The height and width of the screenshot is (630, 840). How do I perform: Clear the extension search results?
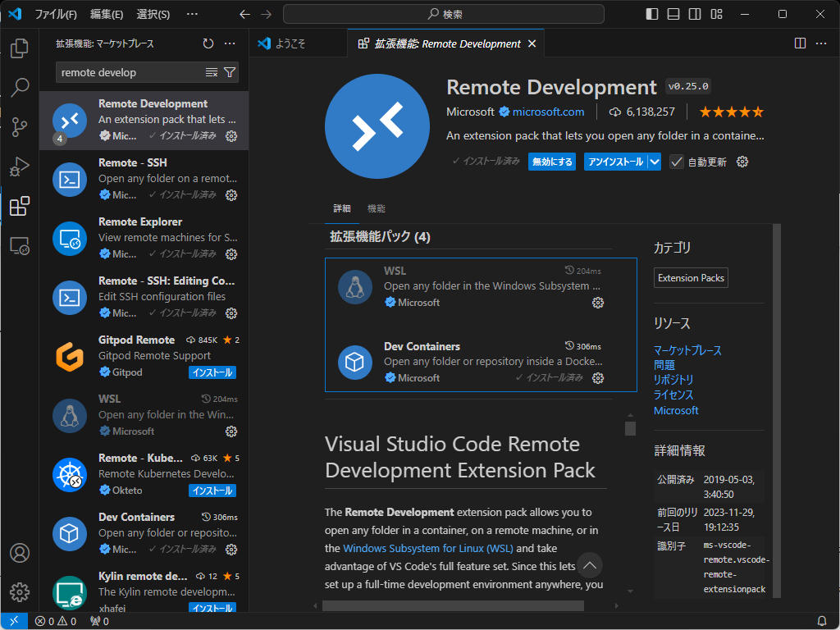[212, 72]
